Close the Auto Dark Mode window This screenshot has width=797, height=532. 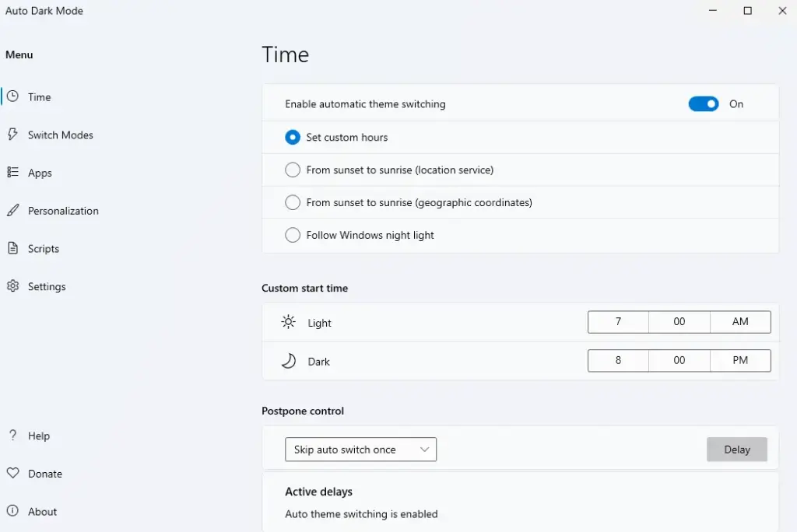point(782,11)
